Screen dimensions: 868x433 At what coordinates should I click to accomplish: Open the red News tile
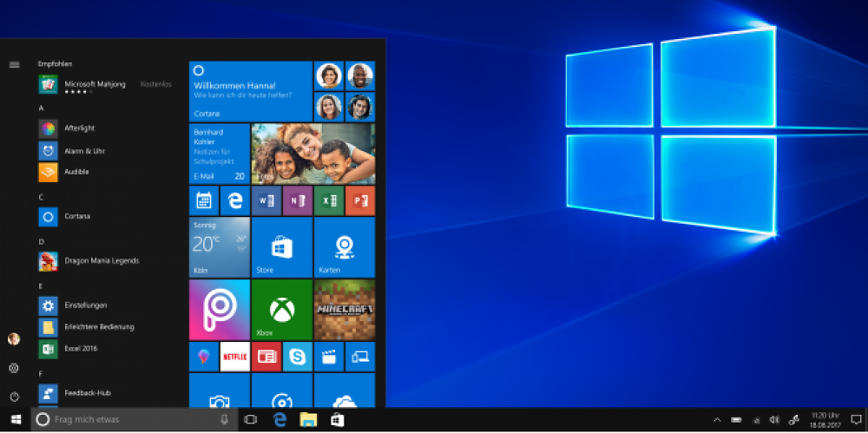point(266,357)
